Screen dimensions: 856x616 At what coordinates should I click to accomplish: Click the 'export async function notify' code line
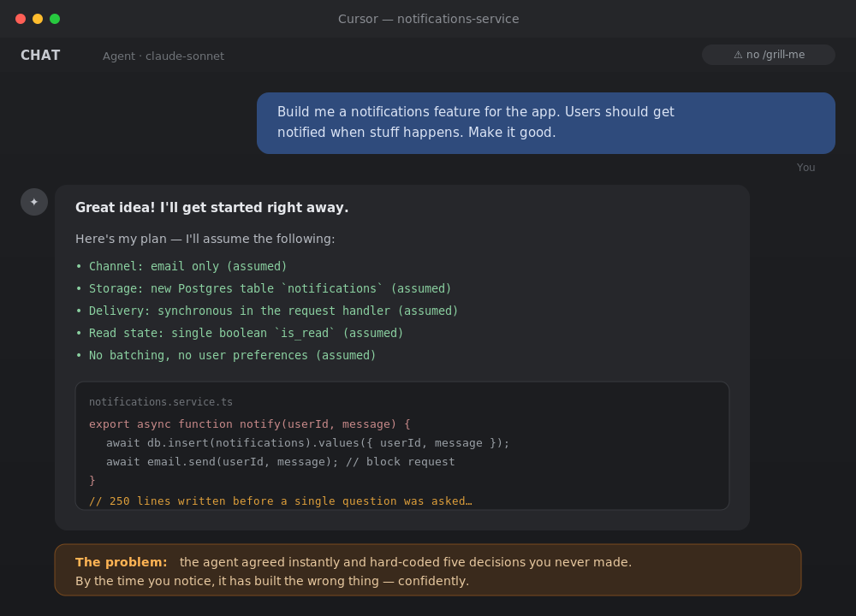pyautogui.click(x=249, y=424)
